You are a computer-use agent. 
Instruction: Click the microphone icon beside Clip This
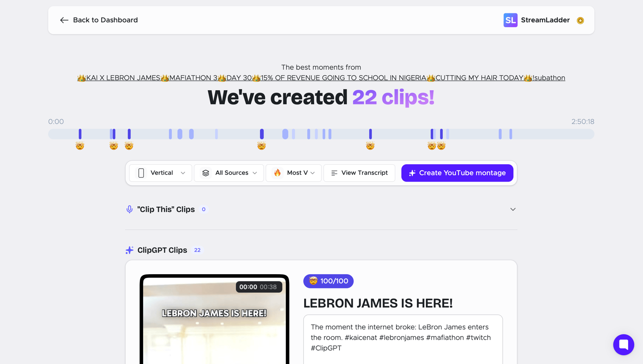129,210
